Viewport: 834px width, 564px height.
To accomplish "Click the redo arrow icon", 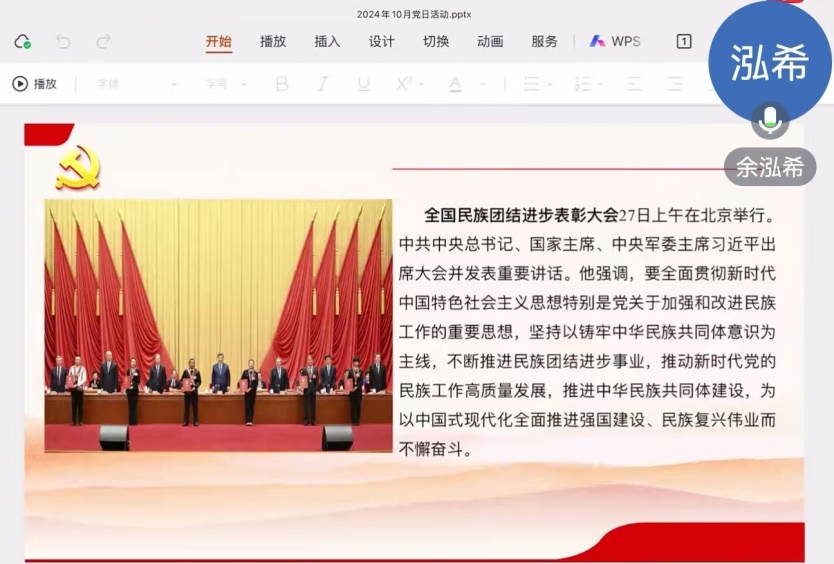I will 103,42.
